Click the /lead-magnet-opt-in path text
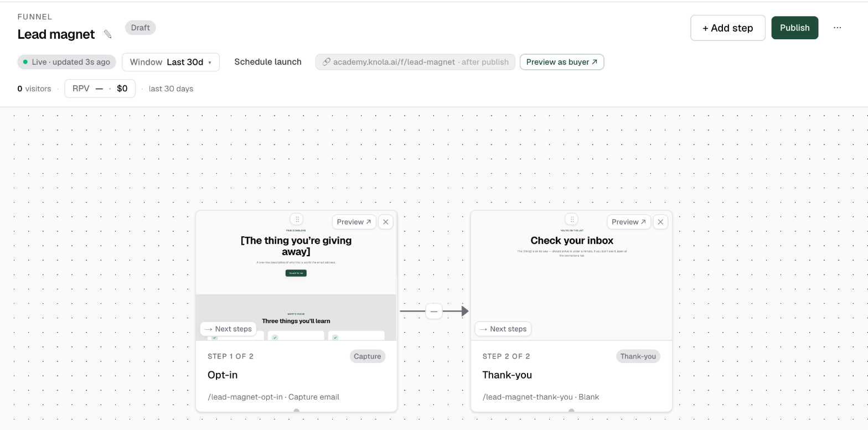The image size is (868, 430). 245,397
